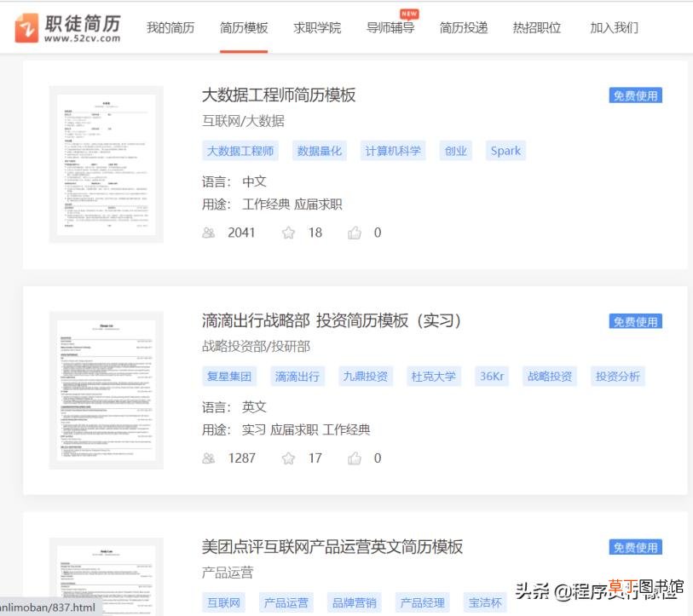Image resolution: width=693 pixels, height=616 pixels.
Task: Select the 品牌营销 tag
Action: click(355, 602)
